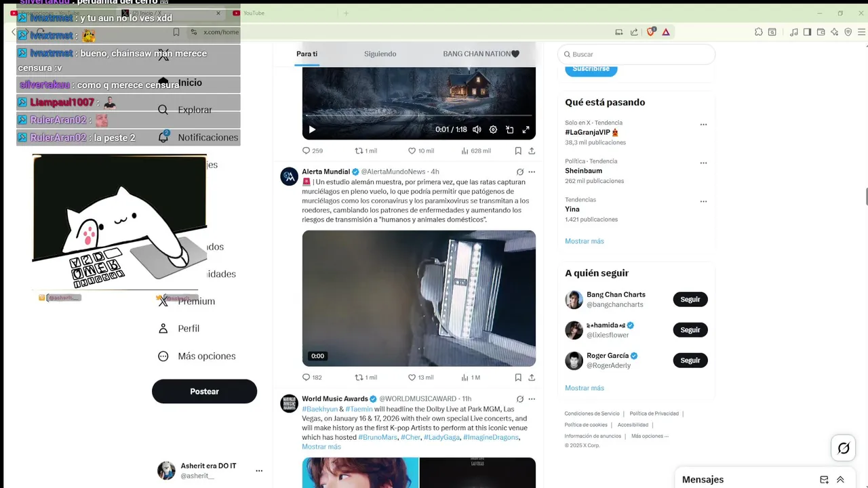Open the BANG CHAN NATION tab

click(481, 54)
